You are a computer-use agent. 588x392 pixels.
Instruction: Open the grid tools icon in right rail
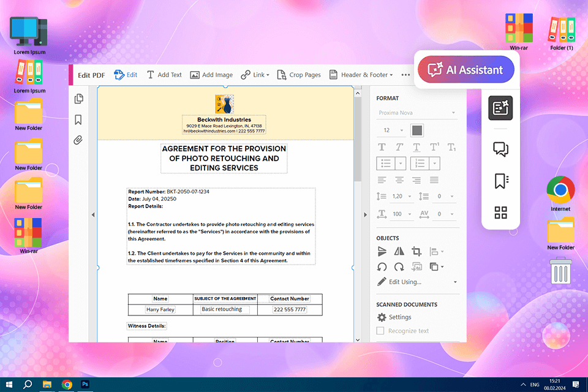pos(500,213)
